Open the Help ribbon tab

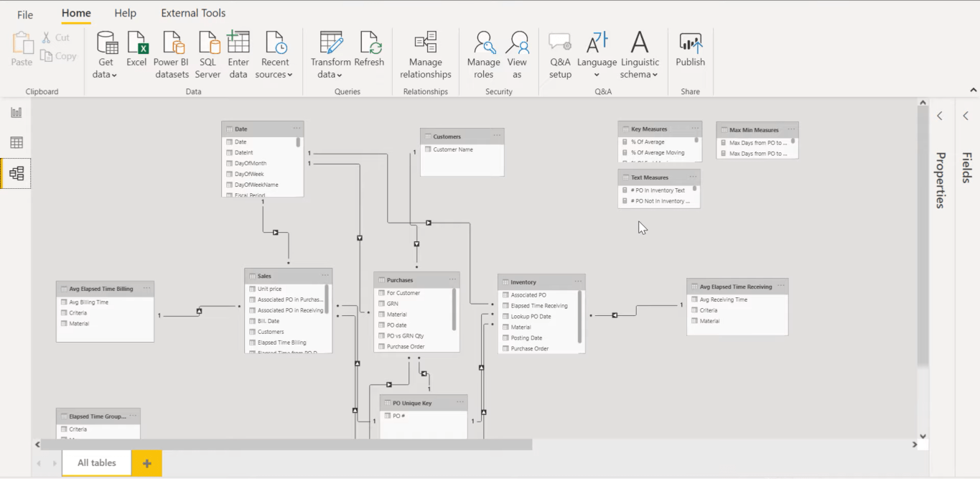tap(126, 13)
